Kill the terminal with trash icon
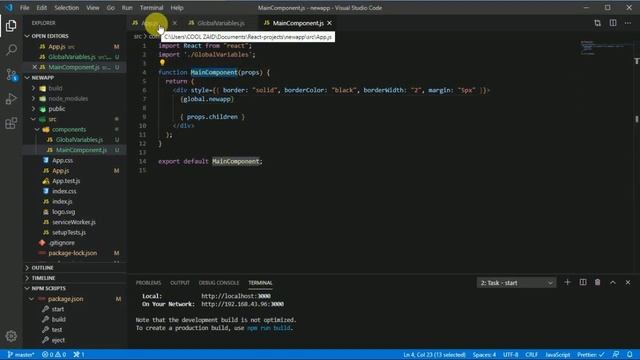640x360 pixels. pyautogui.click(x=598, y=282)
